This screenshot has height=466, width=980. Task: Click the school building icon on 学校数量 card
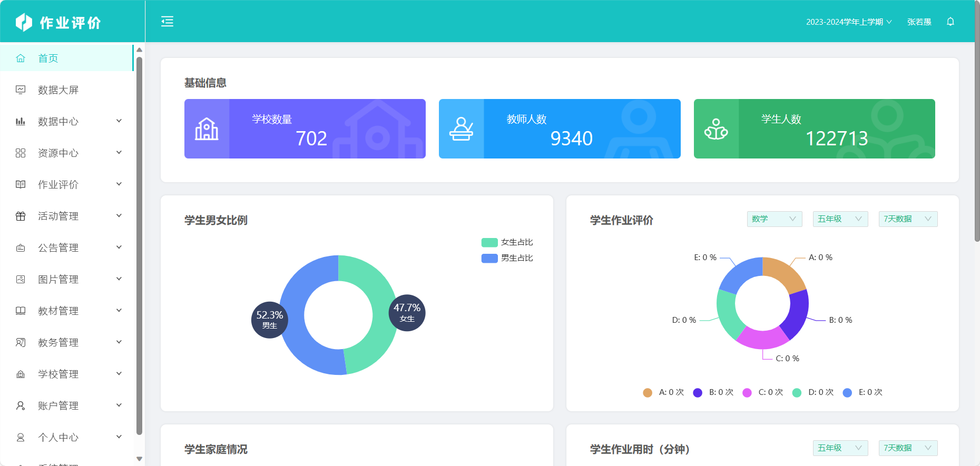[207, 129]
